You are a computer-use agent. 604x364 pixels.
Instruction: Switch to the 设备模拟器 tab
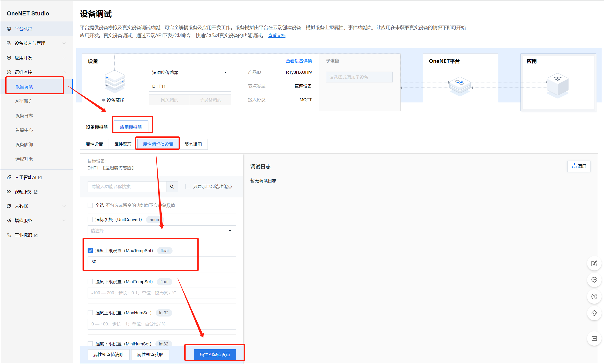coord(97,127)
